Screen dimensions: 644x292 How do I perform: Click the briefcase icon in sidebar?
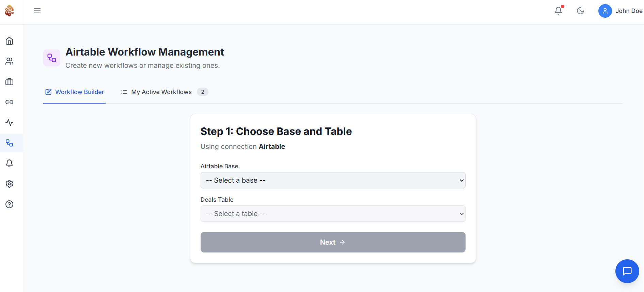[x=10, y=82]
